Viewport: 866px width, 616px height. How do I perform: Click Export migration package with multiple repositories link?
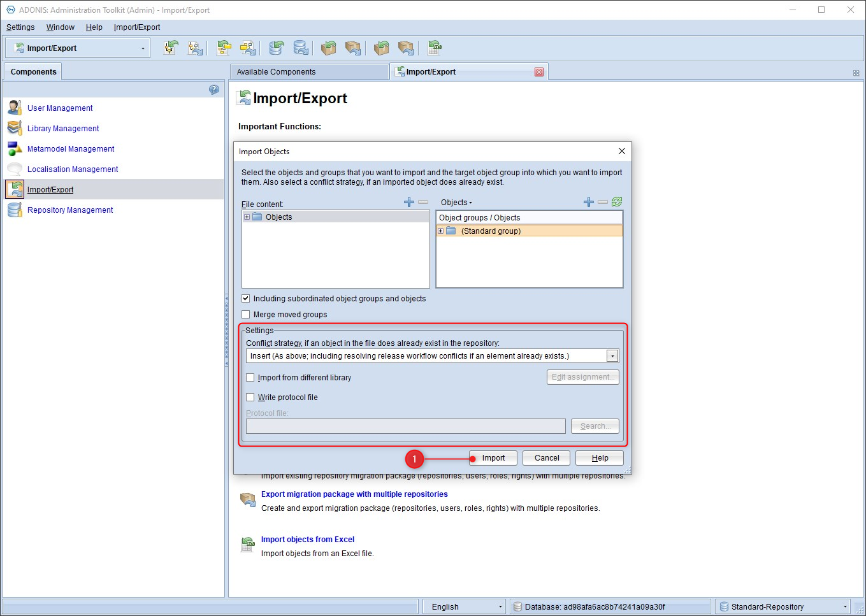(354, 494)
